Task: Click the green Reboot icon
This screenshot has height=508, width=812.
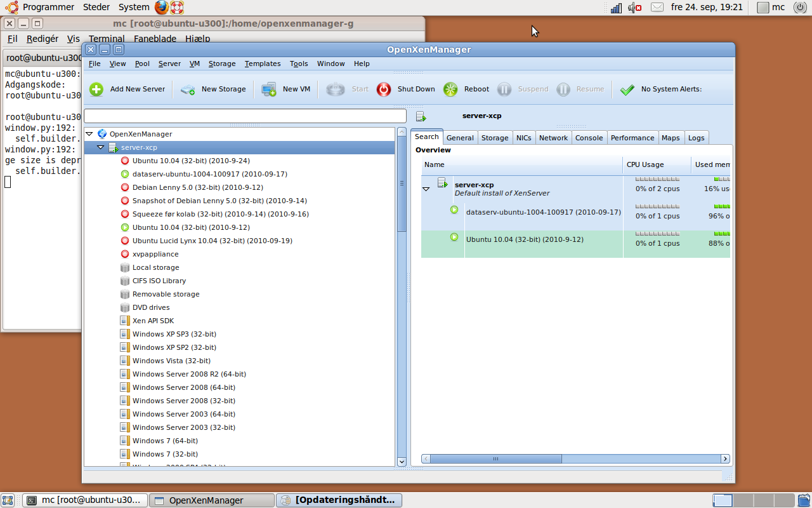Action: coord(450,90)
